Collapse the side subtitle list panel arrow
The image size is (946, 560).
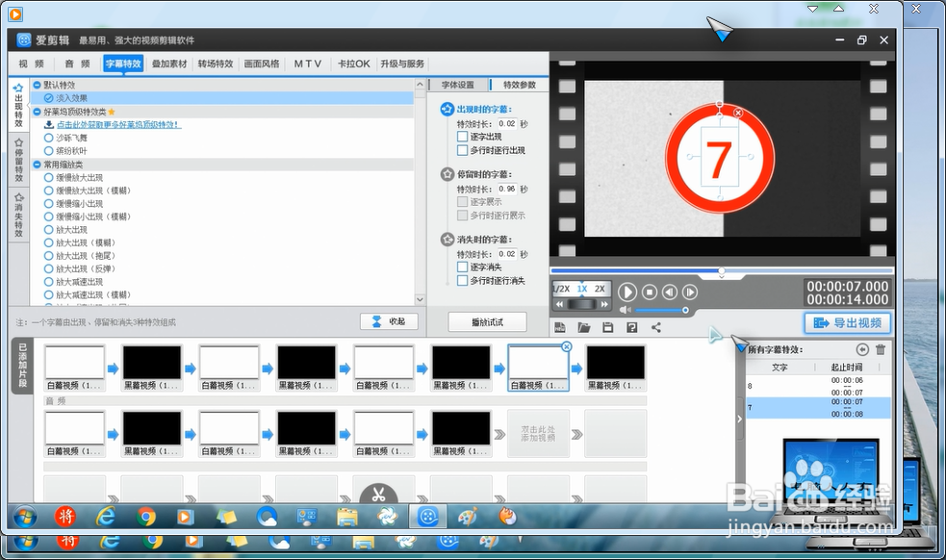(x=740, y=419)
